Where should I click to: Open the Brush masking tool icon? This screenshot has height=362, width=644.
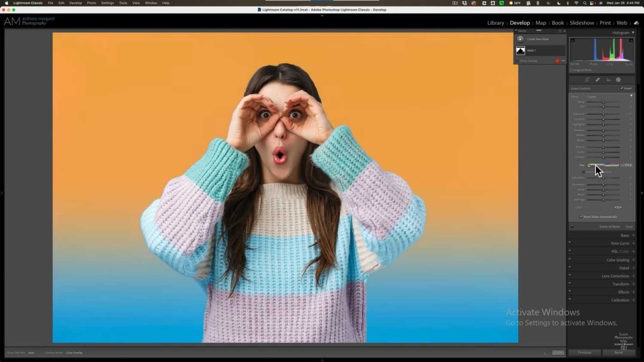pyautogui.click(x=597, y=79)
